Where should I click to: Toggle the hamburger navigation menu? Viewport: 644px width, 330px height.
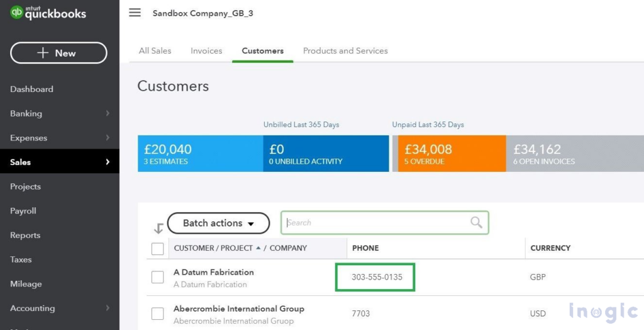pos(135,13)
